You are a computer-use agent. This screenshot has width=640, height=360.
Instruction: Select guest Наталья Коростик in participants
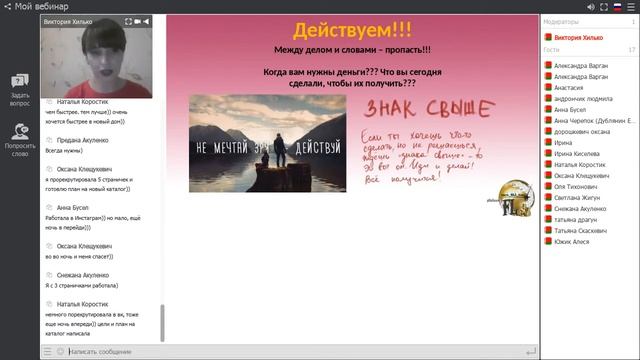(x=580, y=165)
